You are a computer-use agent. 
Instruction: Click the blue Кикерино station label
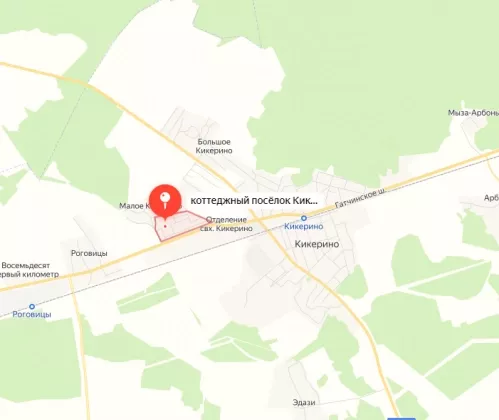click(303, 226)
